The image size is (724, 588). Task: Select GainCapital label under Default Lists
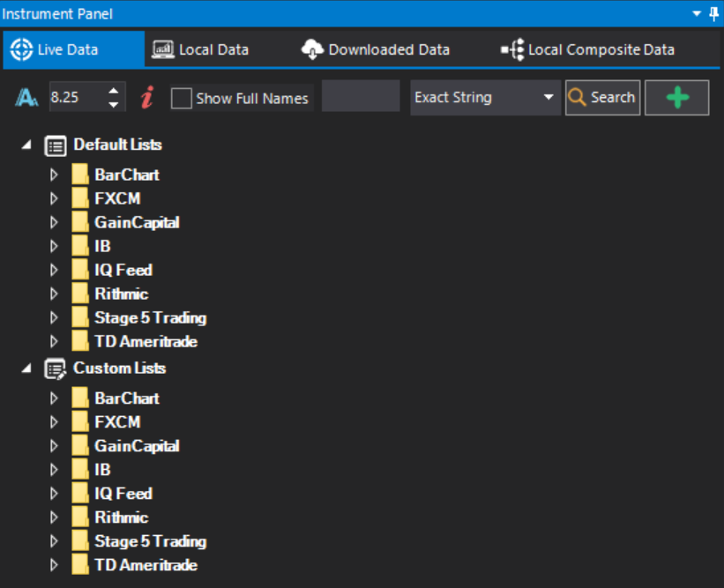pyautogui.click(x=138, y=222)
